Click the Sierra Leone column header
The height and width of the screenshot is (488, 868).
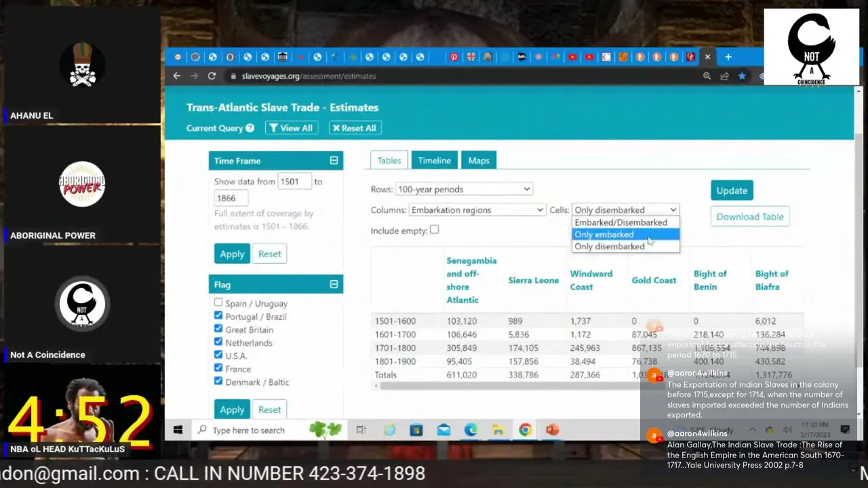[534, 280]
